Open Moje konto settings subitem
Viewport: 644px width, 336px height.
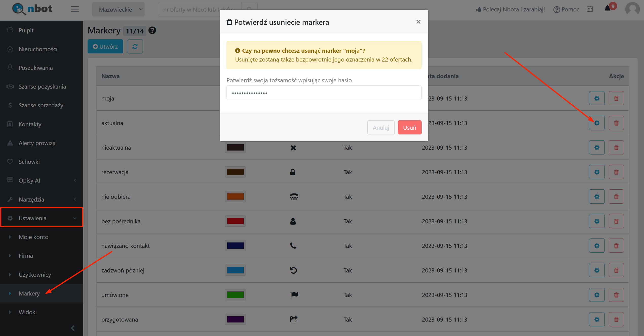pos(42,237)
